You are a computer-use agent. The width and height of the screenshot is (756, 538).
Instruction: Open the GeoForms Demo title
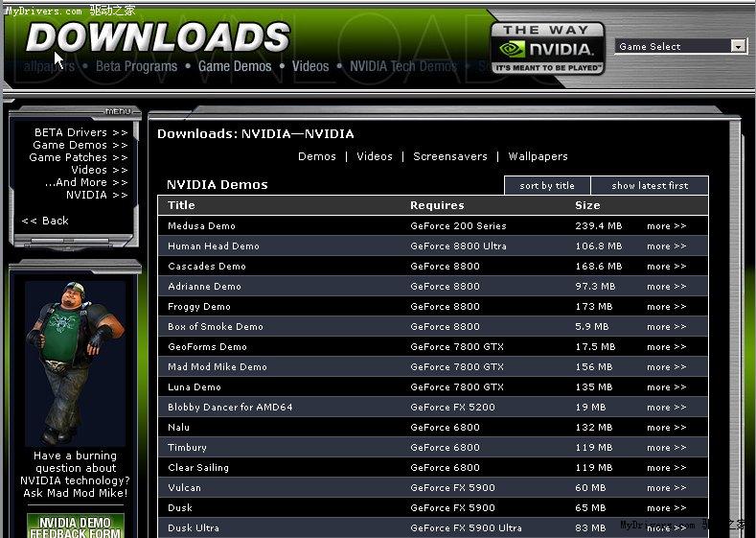(207, 347)
